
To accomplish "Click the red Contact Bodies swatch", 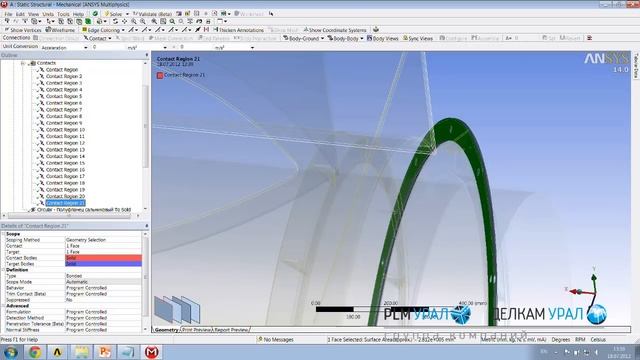I will click(103, 258).
